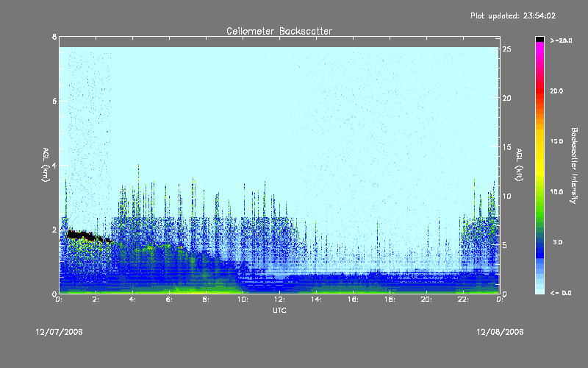Click the black top of the colorbar
The width and height of the screenshot is (588, 368).
[539, 39]
